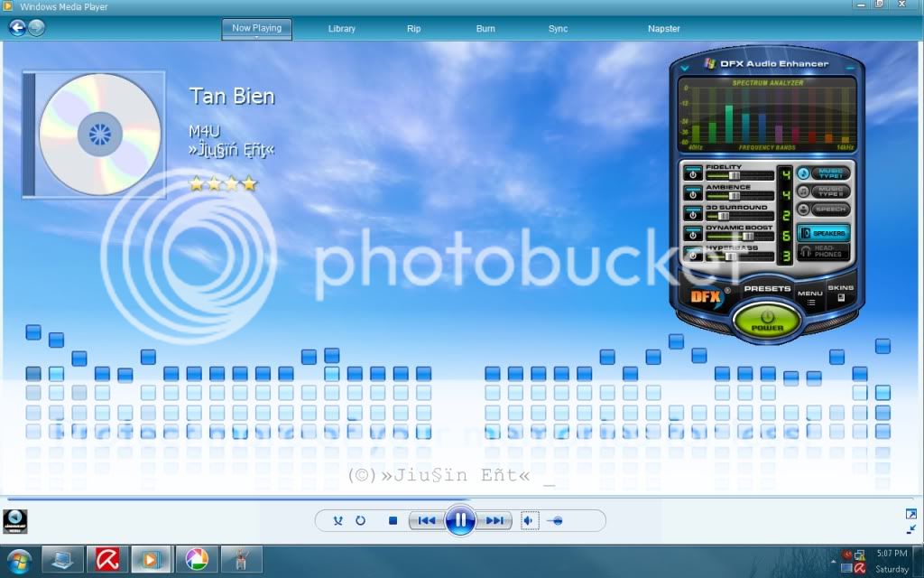Open the Library tab
Image resolution: width=924 pixels, height=578 pixels.
tap(341, 29)
